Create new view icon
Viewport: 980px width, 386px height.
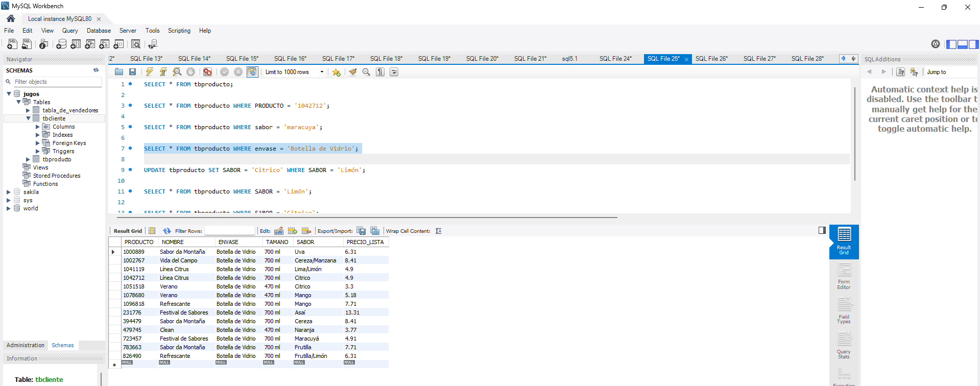(90, 44)
